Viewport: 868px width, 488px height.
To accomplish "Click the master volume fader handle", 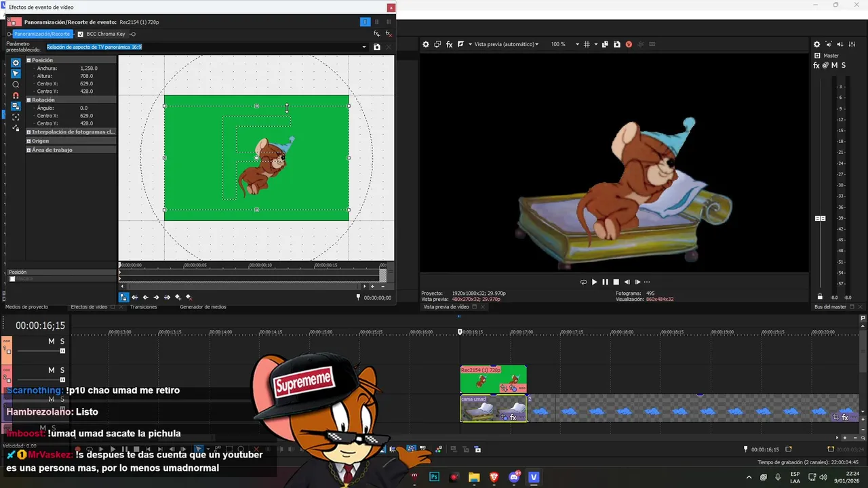I will pos(820,218).
